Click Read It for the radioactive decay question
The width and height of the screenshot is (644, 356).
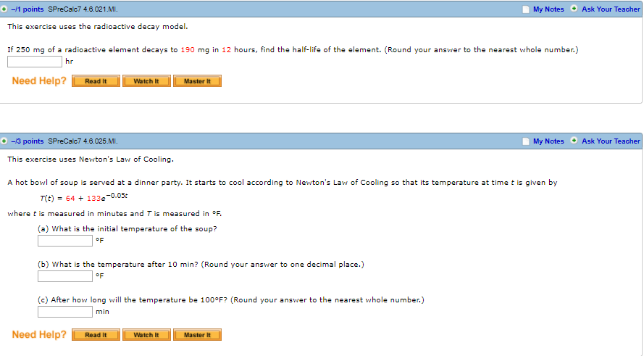pyautogui.click(x=96, y=81)
